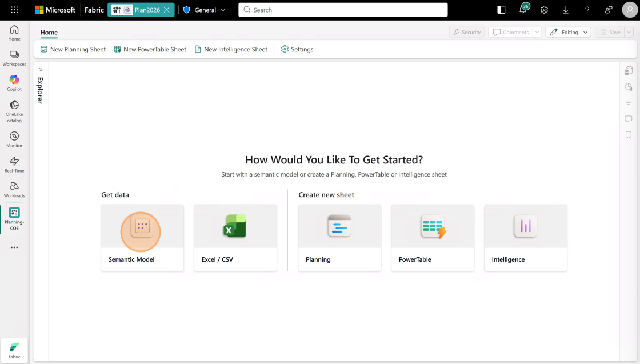Image resolution: width=640 pixels, height=364 pixels.
Task: Choose the PowerTable sheet card
Action: (x=433, y=238)
